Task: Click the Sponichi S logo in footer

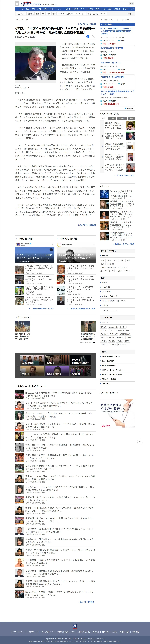Action: [75, 626]
